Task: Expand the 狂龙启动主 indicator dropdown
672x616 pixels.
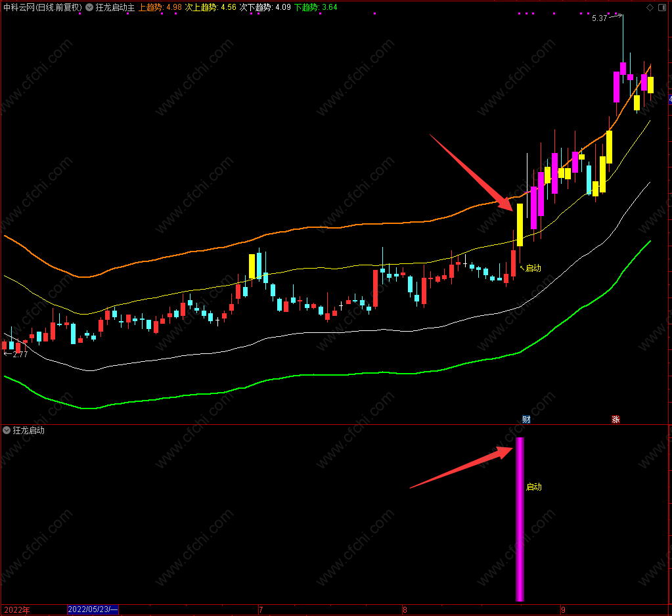Action: tap(89, 7)
